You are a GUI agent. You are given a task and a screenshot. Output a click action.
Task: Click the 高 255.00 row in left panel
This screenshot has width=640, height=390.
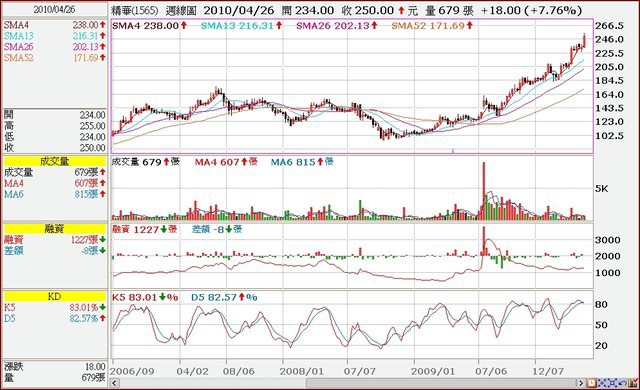point(55,126)
